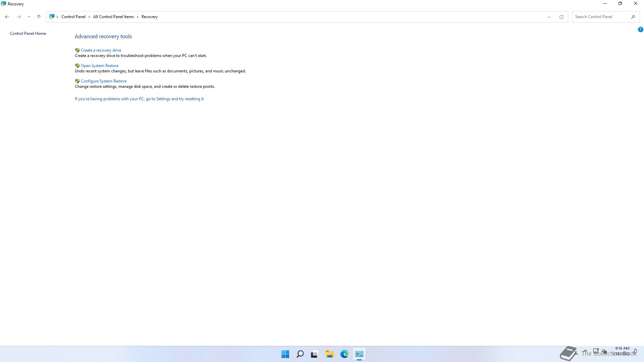Open Task View on the taskbar

click(x=314, y=354)
